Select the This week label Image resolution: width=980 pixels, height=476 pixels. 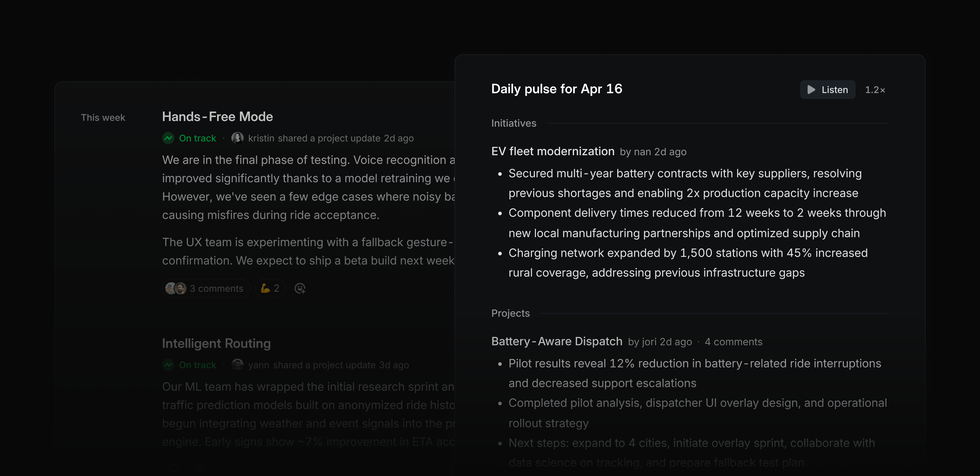click(103, 118)
